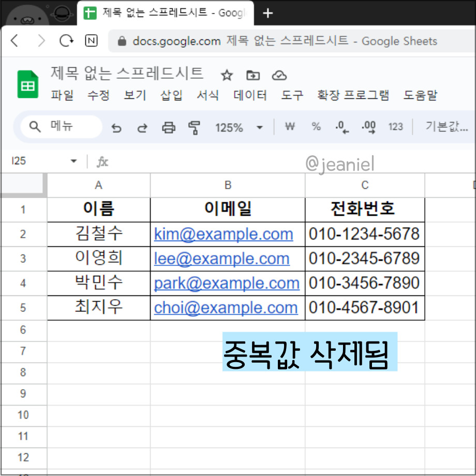Increase decimal places
Screen dimensions: 476x476
(368, 127)
